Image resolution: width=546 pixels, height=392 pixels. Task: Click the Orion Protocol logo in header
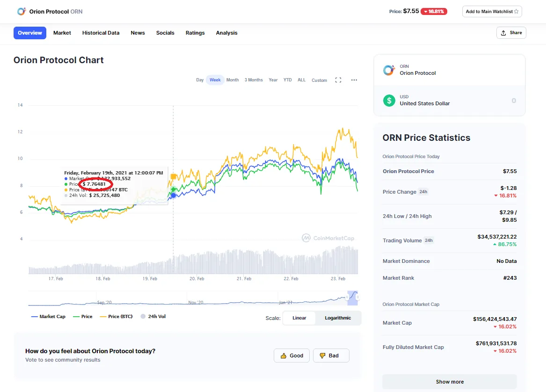tap(21, 12)
